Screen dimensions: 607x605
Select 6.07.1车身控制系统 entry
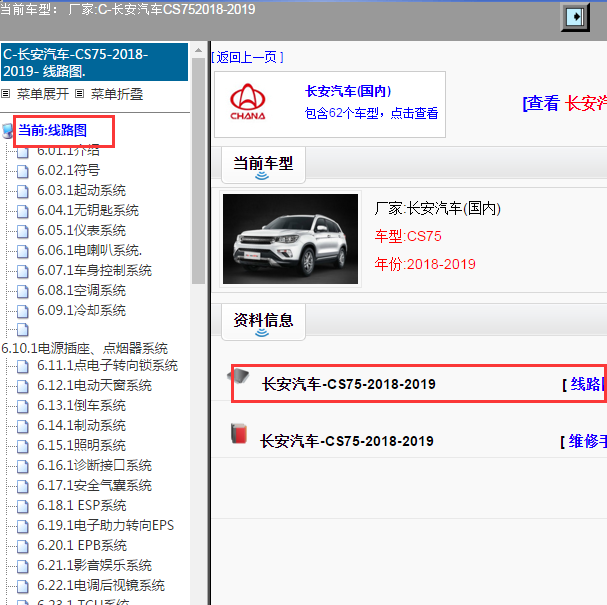pos(94,271)
